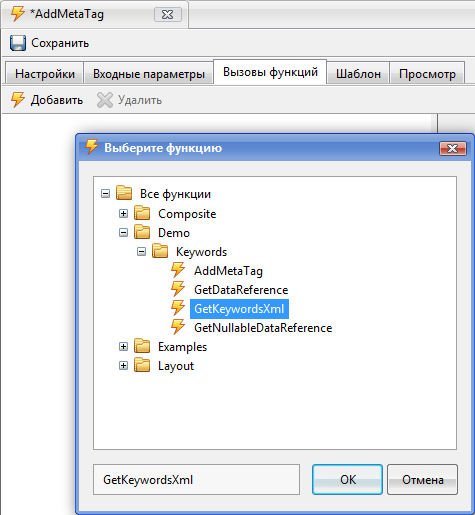Expand the Layout folder
The image size is (475, 515).
tap(123, 366)
